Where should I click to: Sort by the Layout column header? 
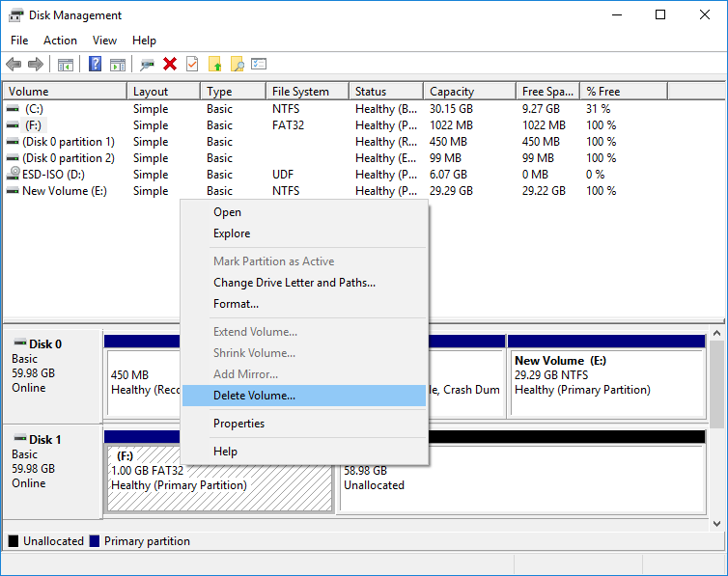coord(164,92)
